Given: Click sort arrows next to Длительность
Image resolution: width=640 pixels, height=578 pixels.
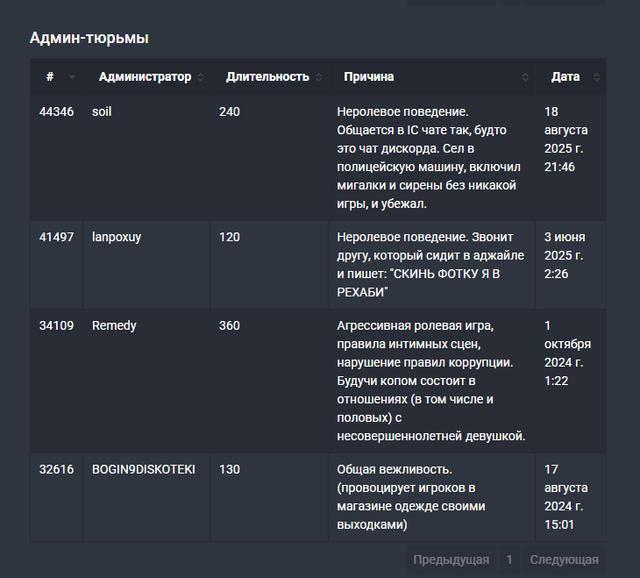Looking at the screenshot, I should pyautogui.click(x=319, y=77).
